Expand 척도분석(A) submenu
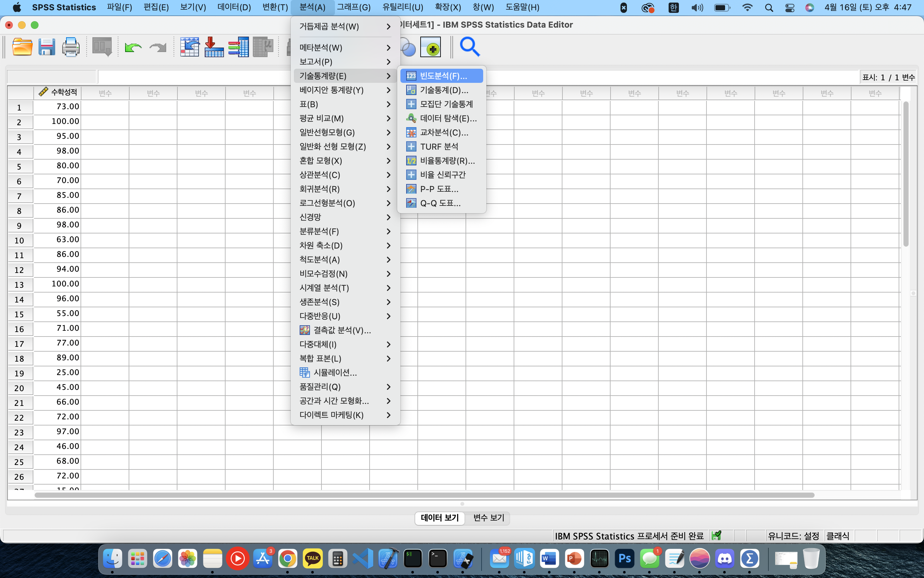The width and height of the screenshot is (924, 578). 345,259
